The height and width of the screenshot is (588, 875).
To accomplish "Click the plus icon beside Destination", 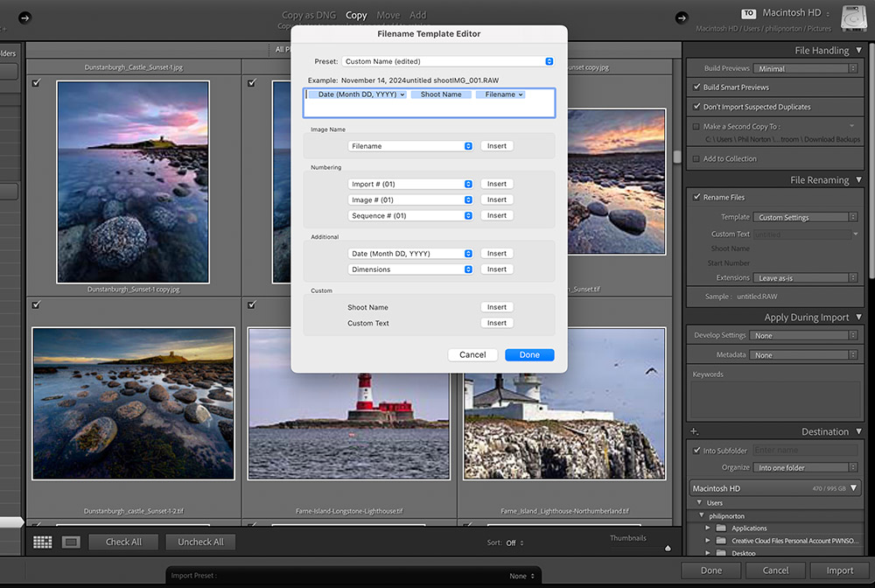I will click(695, 431).
